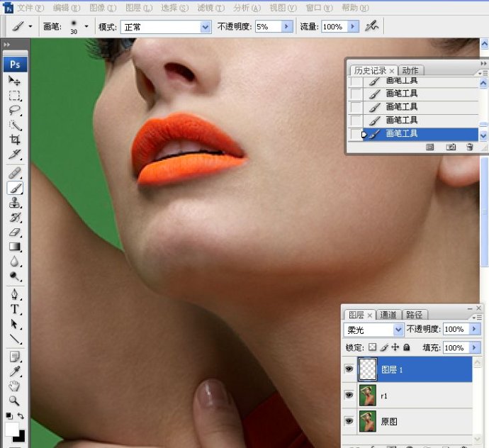Select the Path Selection arrow tool
The width and height of the screenshot is (489, 448).
14,323
